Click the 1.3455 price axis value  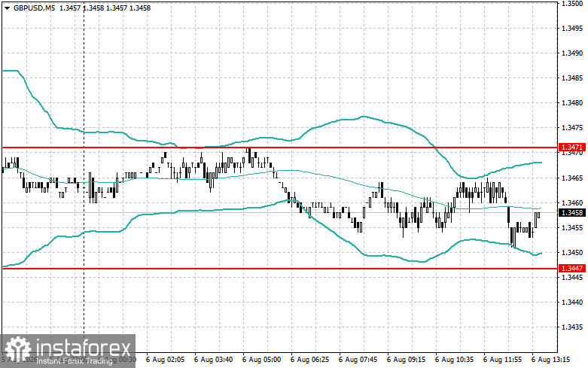click(572, 227)
